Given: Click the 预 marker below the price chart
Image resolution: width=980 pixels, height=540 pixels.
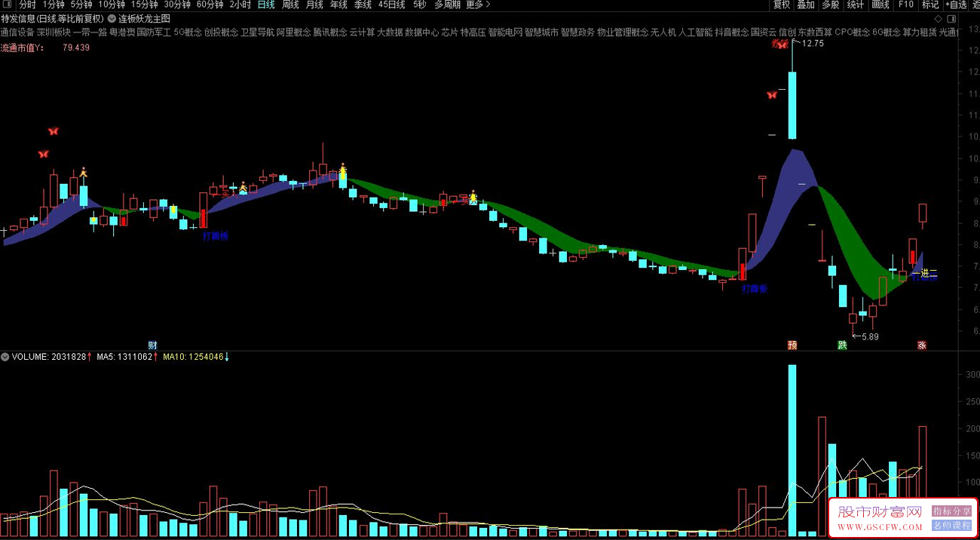Looking at the screenshot, I should coord(792,345).
